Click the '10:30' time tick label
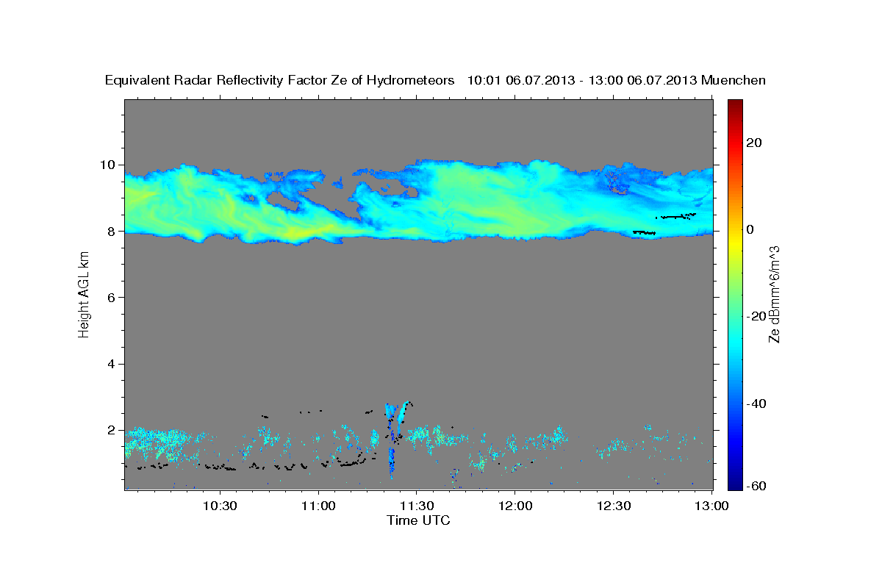882x588 pixels. click(x=220, y=506)
